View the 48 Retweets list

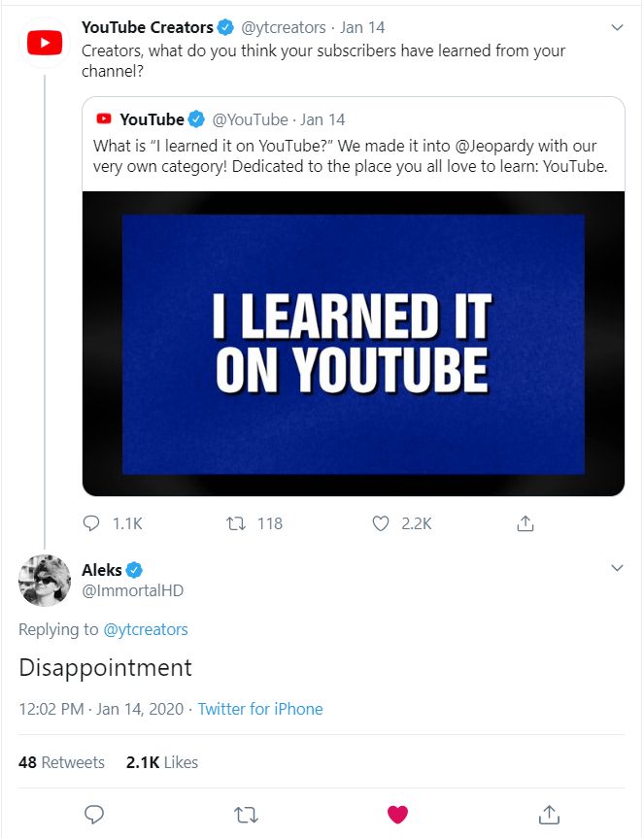coord(61,762)
